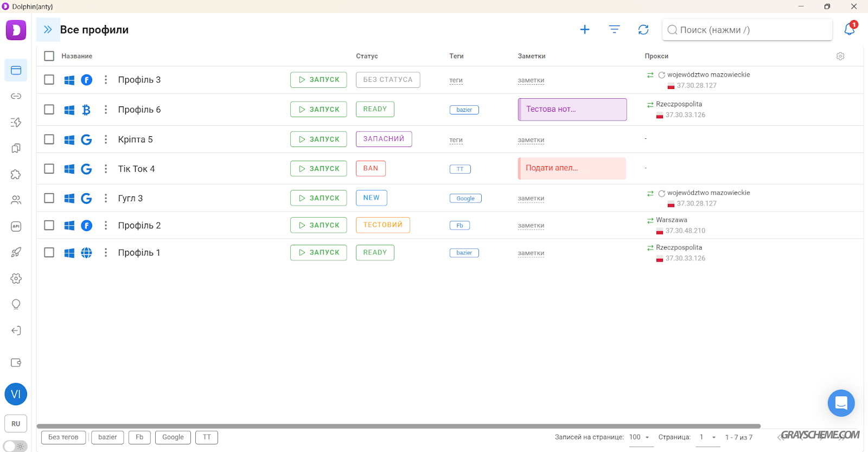Open three-dot menu for Кріпта 5
868x452 pixels.
pos(106,139)
